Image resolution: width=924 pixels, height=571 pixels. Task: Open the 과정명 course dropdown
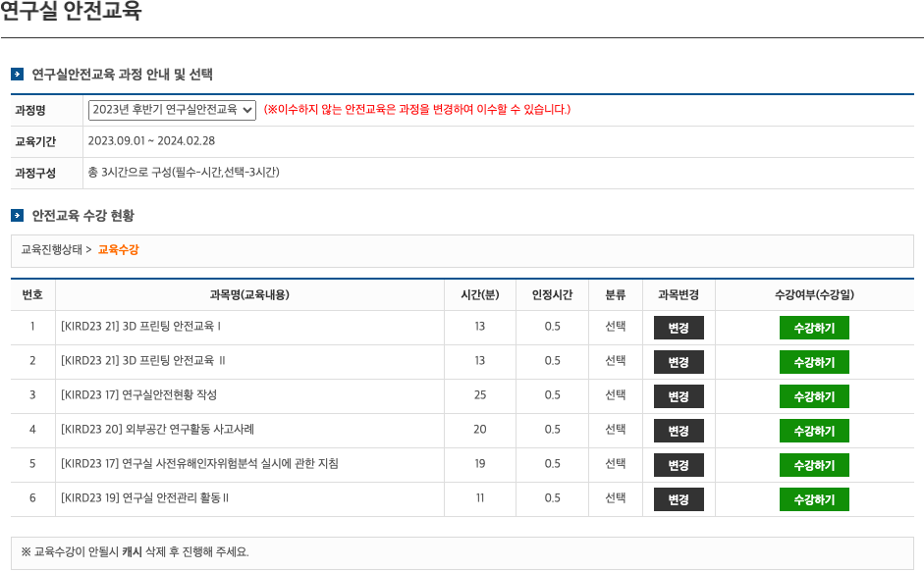click(172, 110)
